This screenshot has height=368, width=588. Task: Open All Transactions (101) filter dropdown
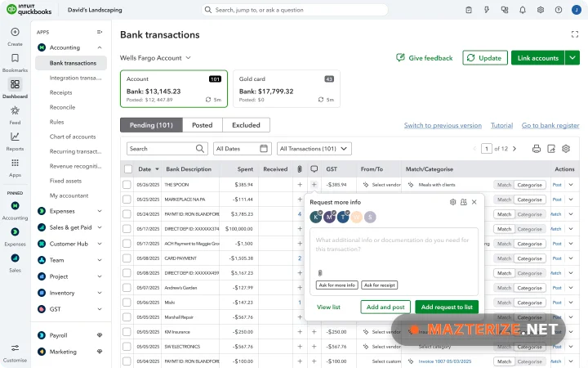[314, 149]
